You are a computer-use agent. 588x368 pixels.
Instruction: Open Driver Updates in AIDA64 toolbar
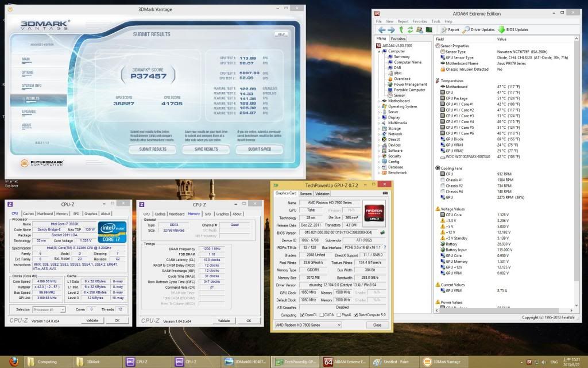point(478,30)
